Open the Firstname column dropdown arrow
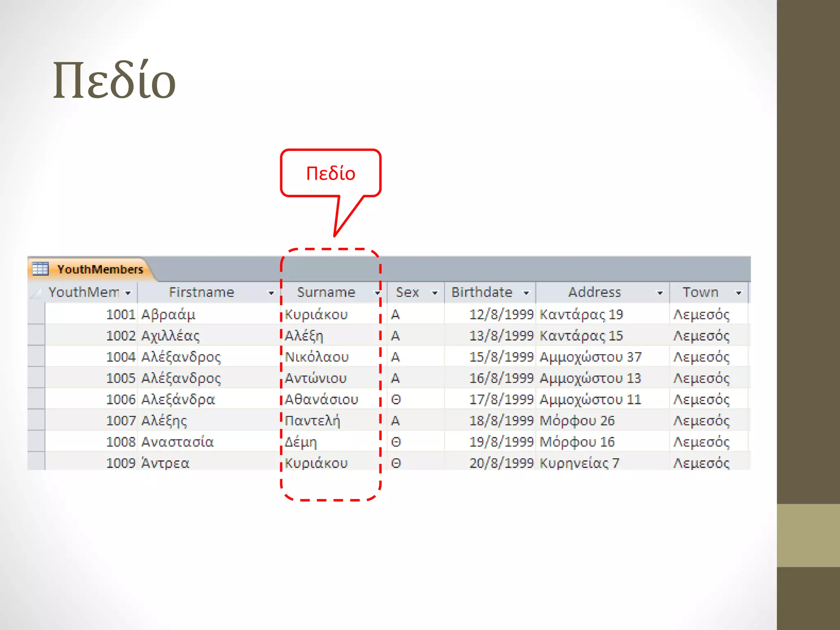This screenshot has height=630, width=840. (271, 293)
